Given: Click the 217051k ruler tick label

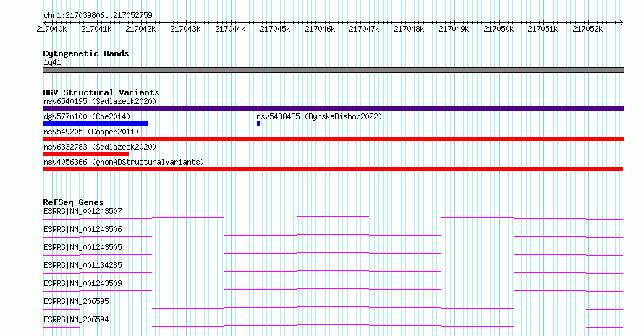Looking at the screenshot, I should 543,29.
